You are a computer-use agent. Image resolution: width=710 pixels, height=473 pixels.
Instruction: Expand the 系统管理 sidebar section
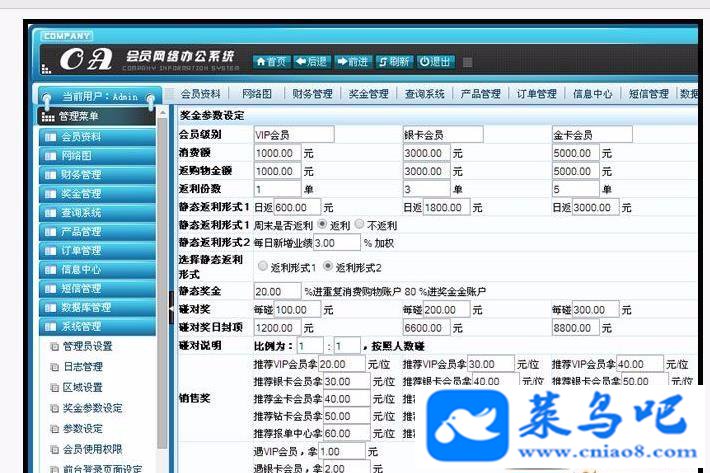point(97,326)
